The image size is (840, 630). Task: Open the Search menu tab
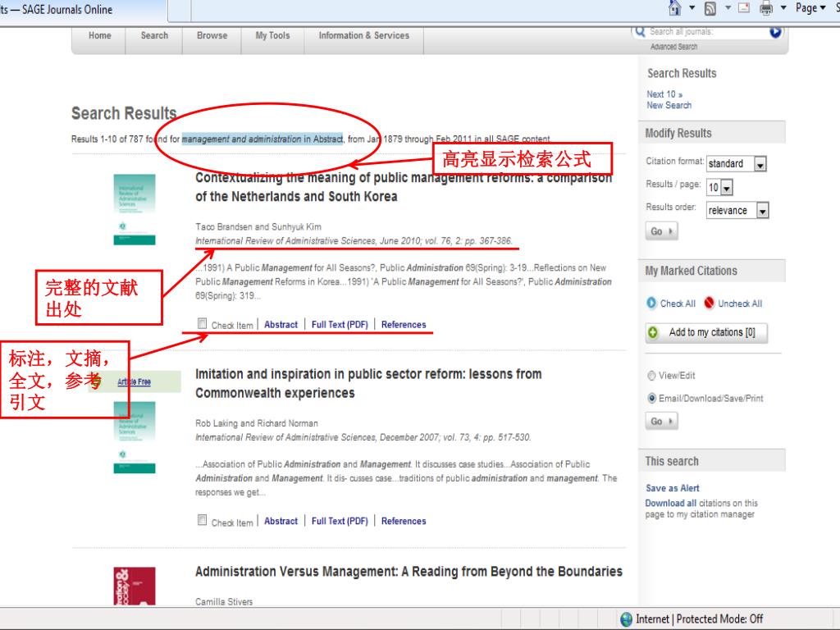tap(154, 36)
